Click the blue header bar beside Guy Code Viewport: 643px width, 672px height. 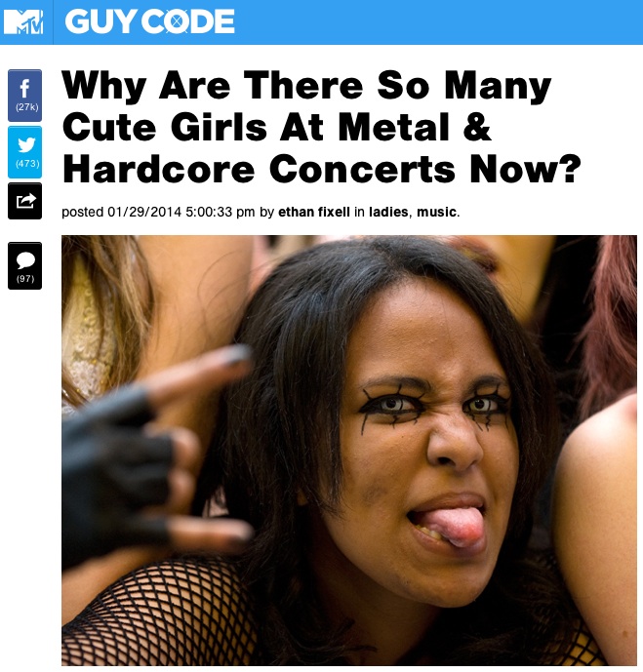click(x=437, y=21)
